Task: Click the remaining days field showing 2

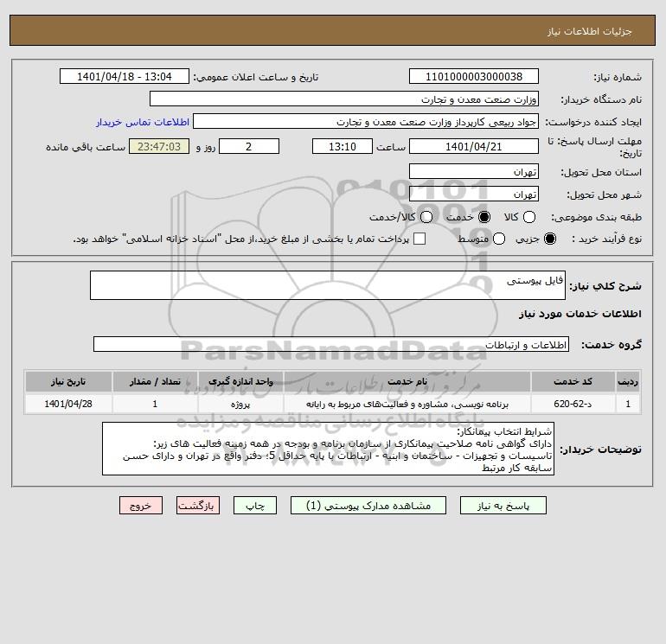Action: 249,146
